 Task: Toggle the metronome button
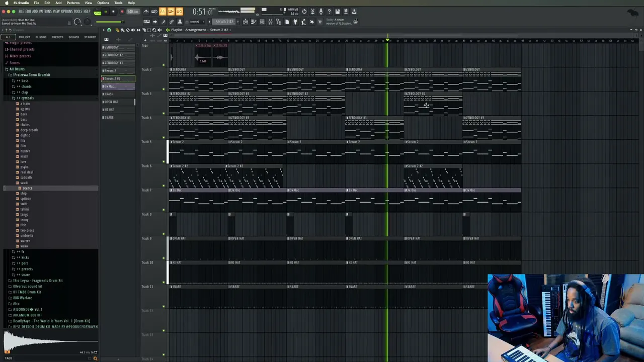point(146,12)
